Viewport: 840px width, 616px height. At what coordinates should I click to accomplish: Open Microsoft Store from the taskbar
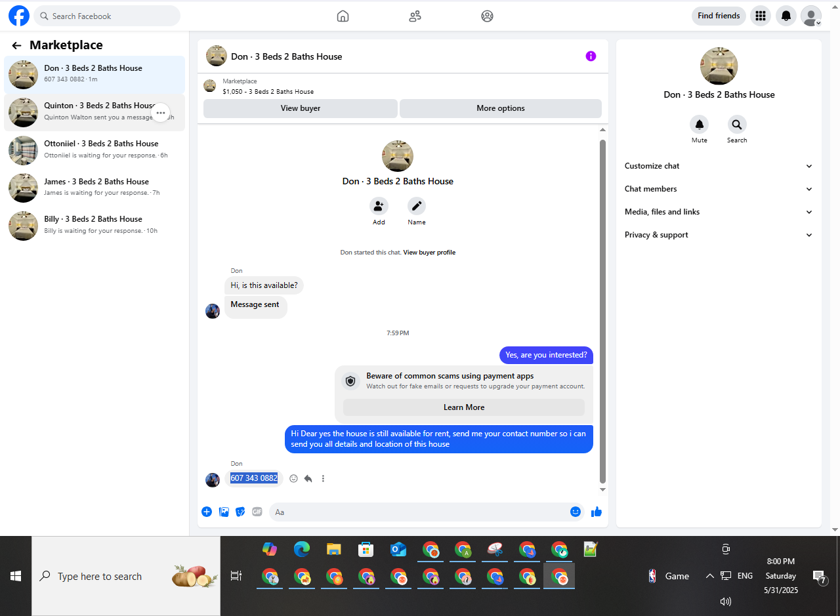point(366,549)
